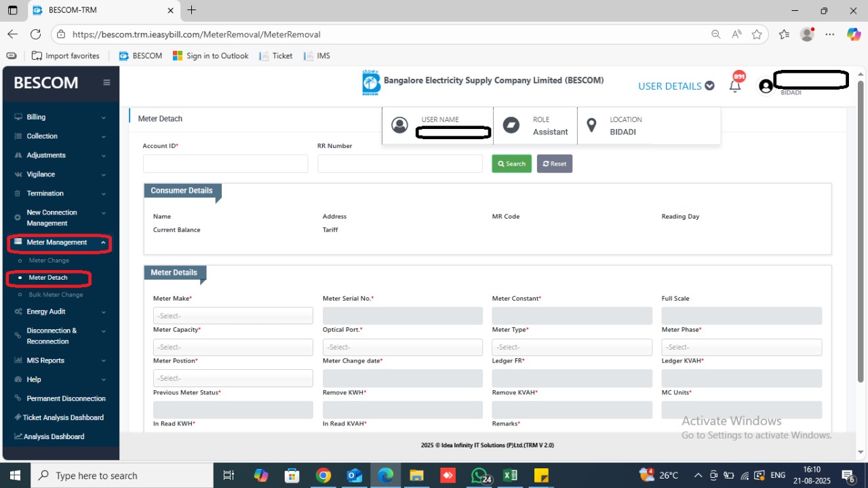The height and width of the screenshot is (488, 868).
Task: Click the notification bell icon
Action: pos(735,86)
